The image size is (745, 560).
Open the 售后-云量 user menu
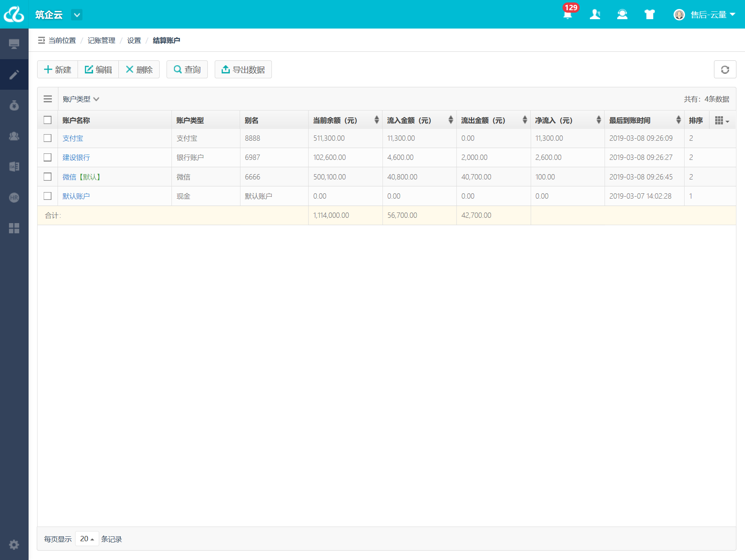(713, 15)
